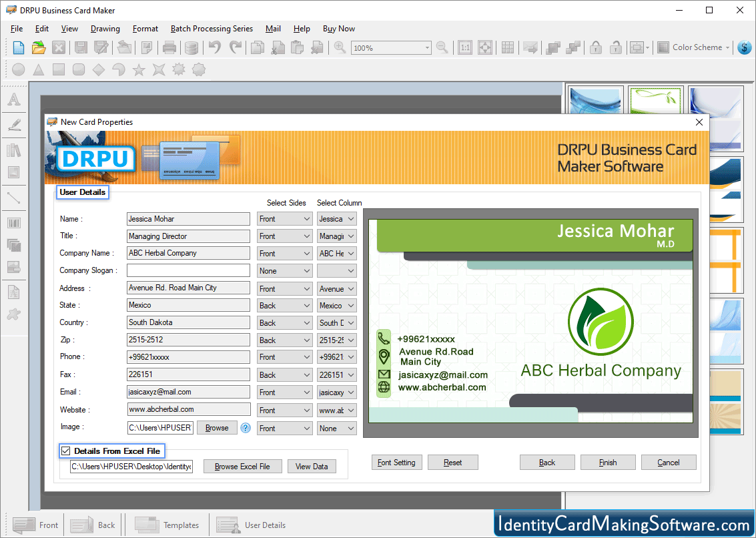The image size is (756, 538).
Task: Open the File menu
Action: (17, 29)
